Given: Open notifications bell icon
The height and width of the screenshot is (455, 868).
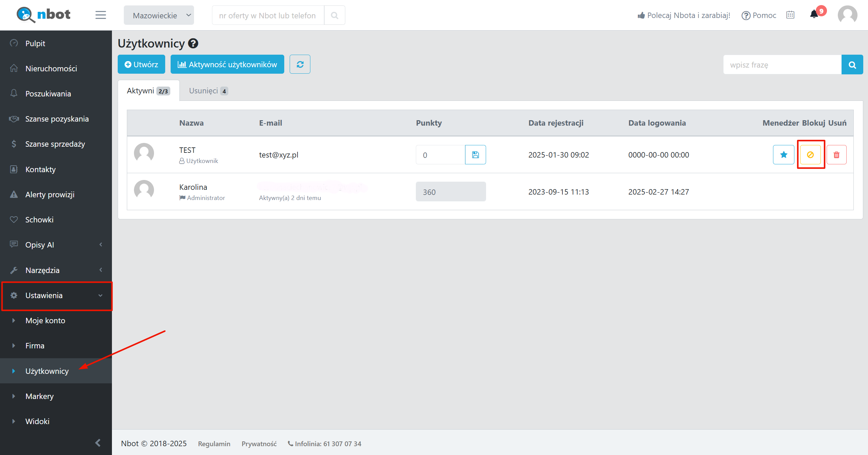Looking at the screenshot, I should tap(814, 15).
